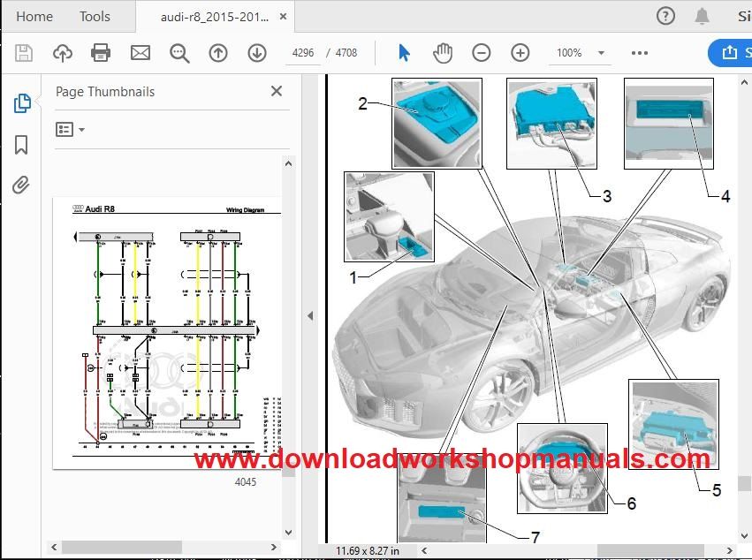Open the thumbnail options menu dropdown

click(70, 130)
